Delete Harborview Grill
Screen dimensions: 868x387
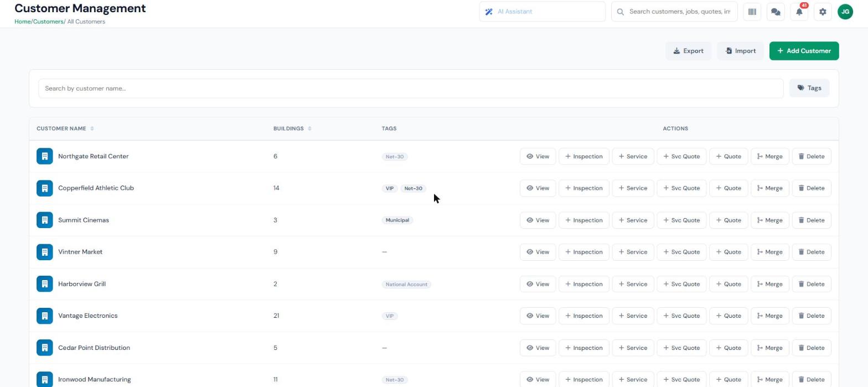[x=812, y=284]
